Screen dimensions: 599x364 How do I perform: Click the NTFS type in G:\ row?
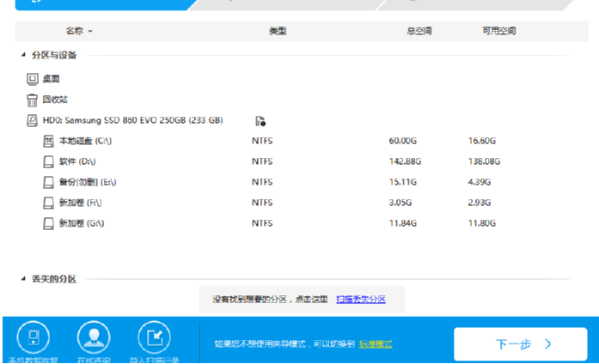pyautogui.click(x=262, y=223)
